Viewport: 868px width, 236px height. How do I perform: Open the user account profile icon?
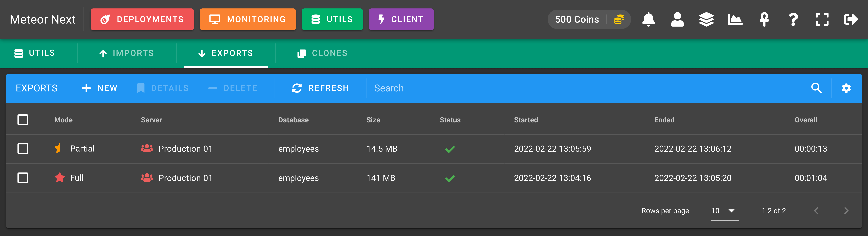[x=677, y=20]
